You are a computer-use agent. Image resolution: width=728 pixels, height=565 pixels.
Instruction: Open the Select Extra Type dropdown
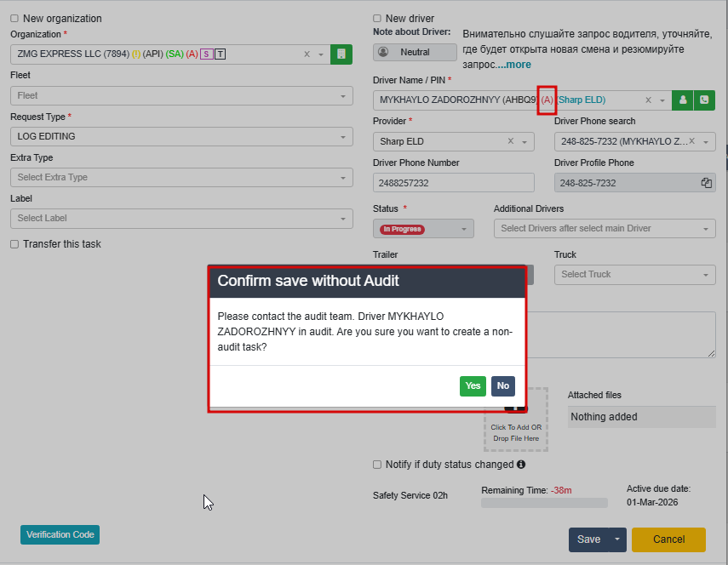coord(181,178)
